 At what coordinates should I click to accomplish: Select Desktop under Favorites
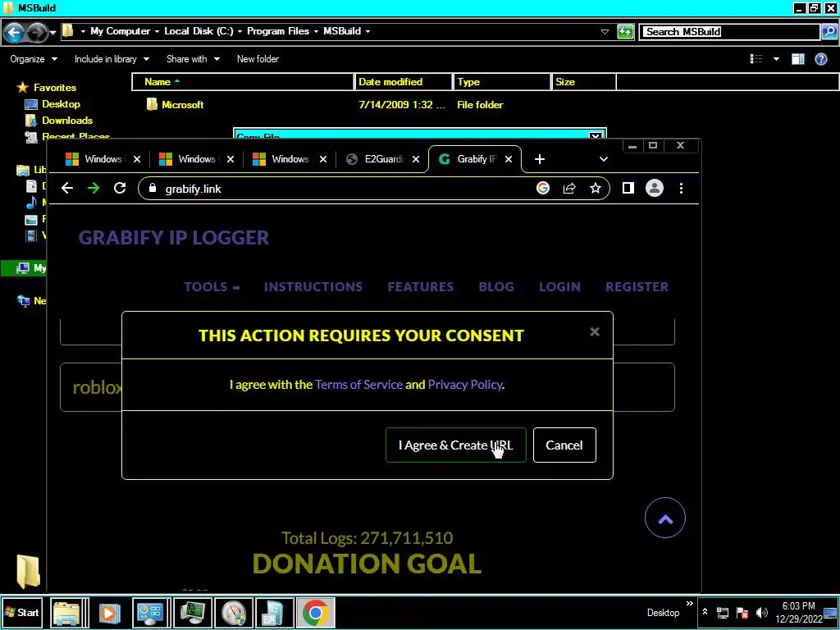(x=61, y=104)
